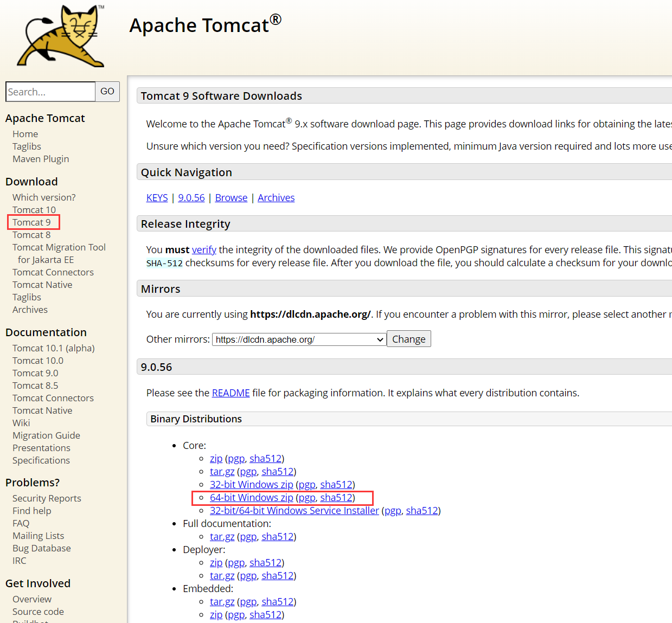Open Tomcat 10.0 documentation
Image resolution: width=672 pixels, height=623 pixels.
38,361
